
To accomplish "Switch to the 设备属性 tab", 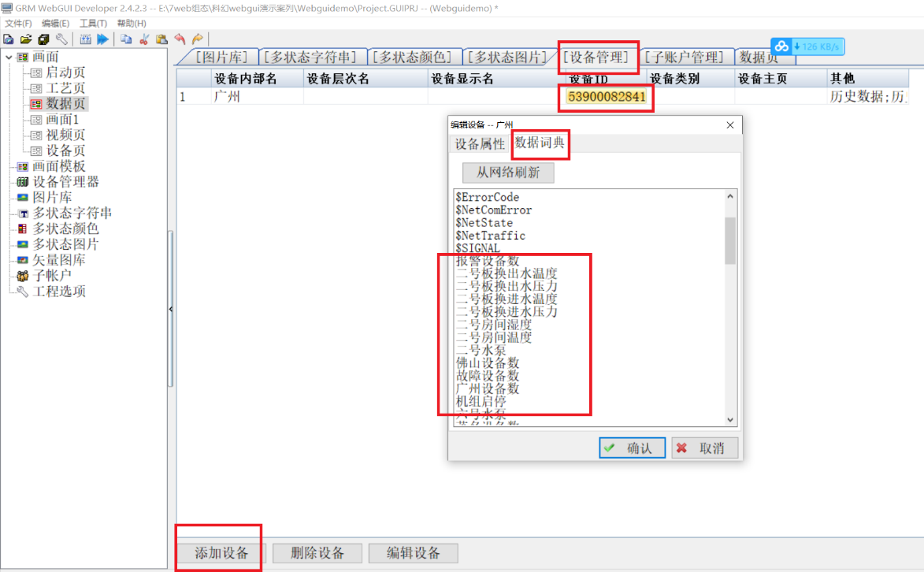I will click(479, 144).
